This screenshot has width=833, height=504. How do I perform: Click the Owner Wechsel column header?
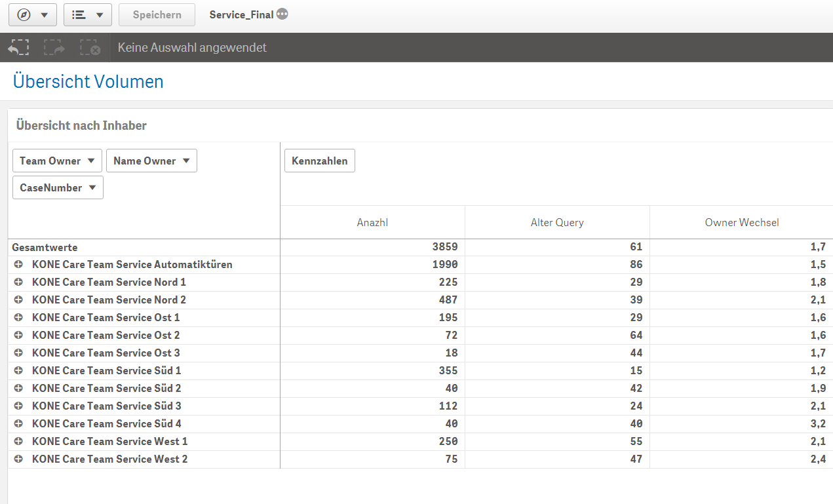coord(741,222)
